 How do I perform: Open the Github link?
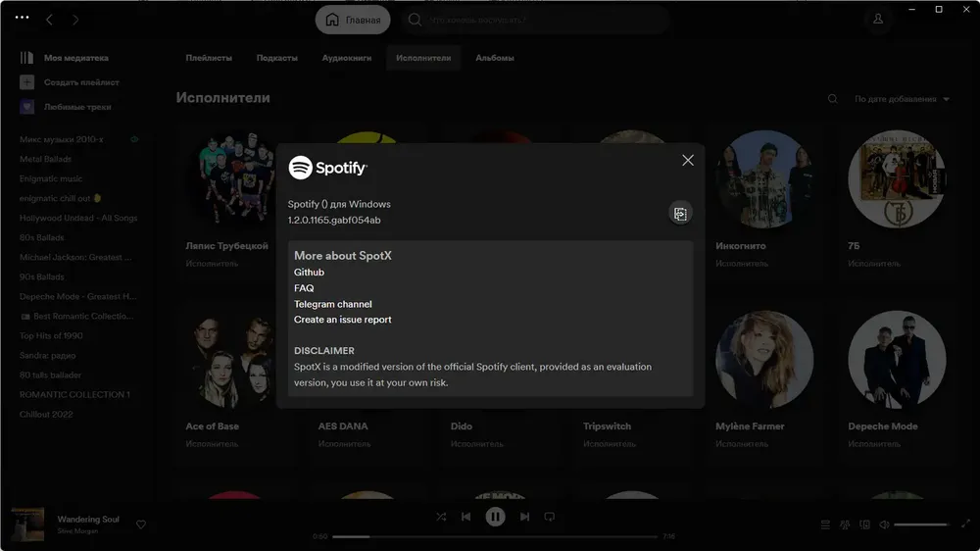coord(309,272)
